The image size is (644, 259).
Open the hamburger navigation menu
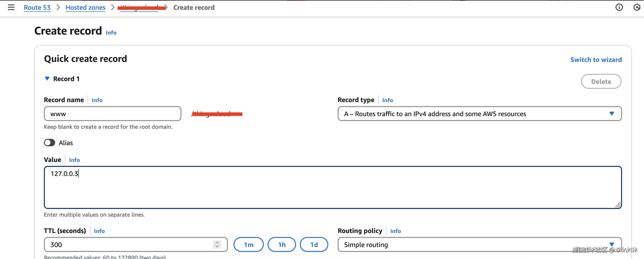[11, 8]
